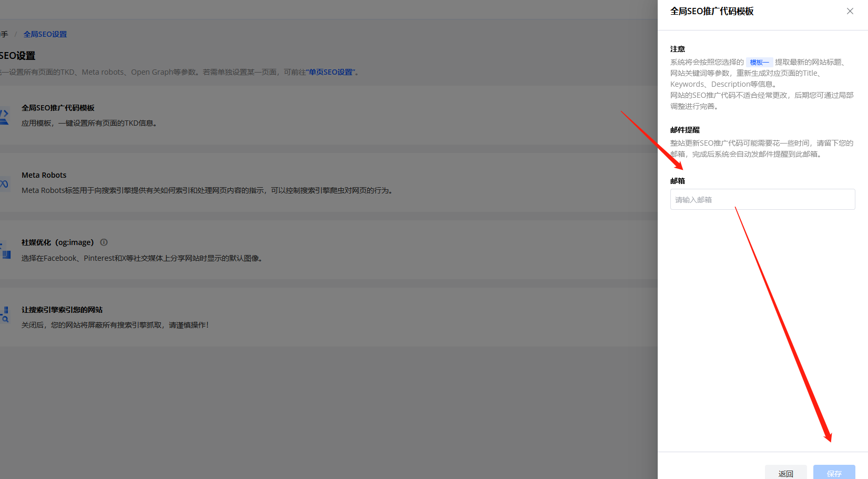The height and width of the screenshot is (479, 868).
Task: Click the 邮箱 field label
Action: [678, 181]
